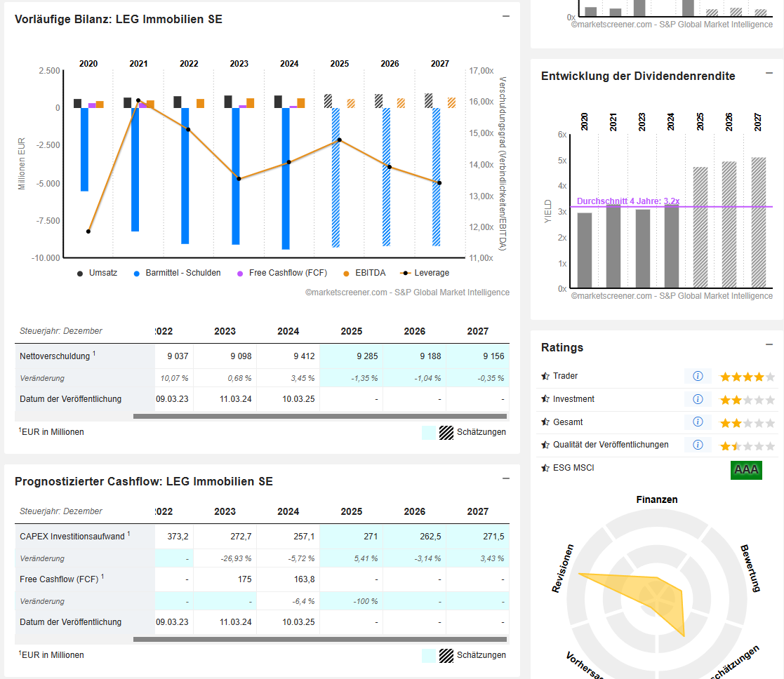784x679 pixels.
Task: Open info icon for Qualität der Veröffentlichungen
Action: 698,445
